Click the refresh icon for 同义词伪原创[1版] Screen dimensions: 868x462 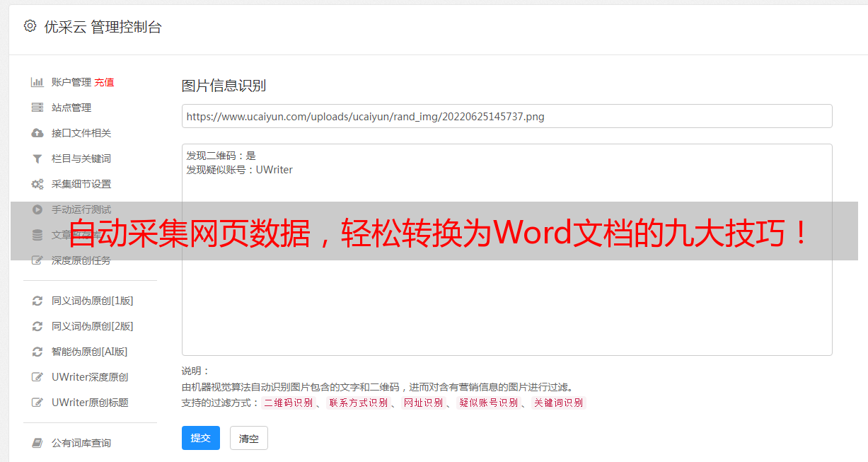[x=37, y=301]
